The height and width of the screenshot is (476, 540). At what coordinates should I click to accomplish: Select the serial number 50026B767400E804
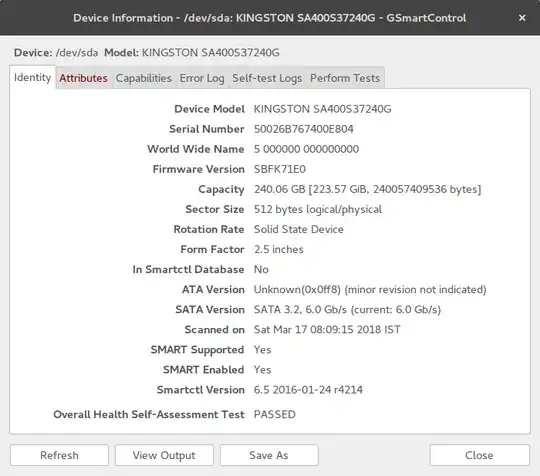click(303, 129)
